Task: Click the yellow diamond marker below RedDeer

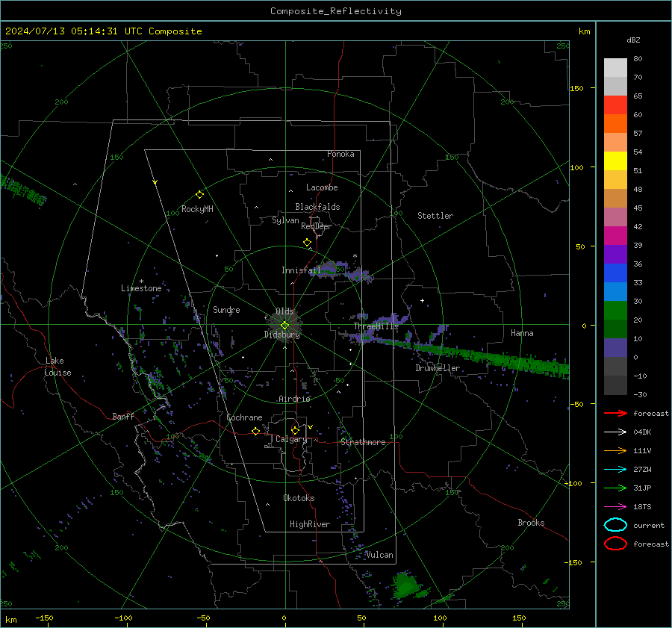Action: coord(307,243)
